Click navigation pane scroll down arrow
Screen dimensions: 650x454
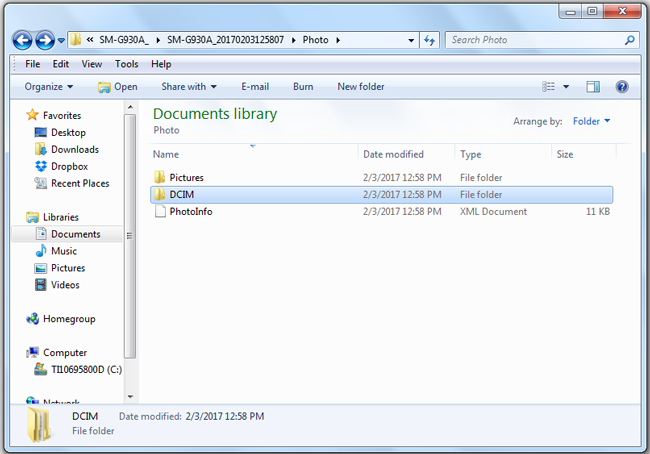click(130, 397)
